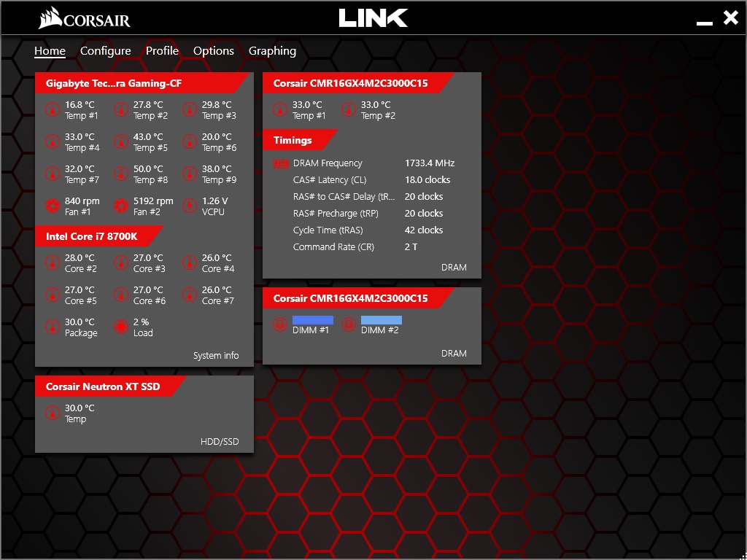Click the HDD/SSD panel label
The height and width of the screenshot is (560, 747).
coord(220,441)
